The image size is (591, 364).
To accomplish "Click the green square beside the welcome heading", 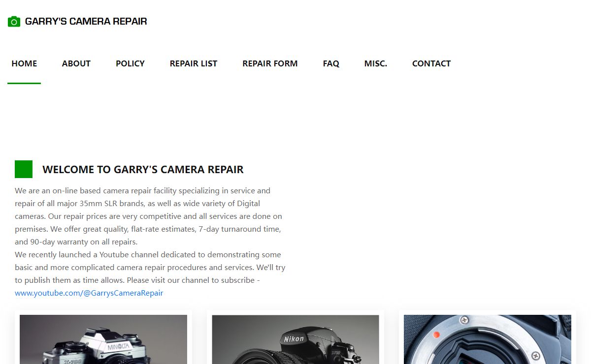I will tap(24, 169).
